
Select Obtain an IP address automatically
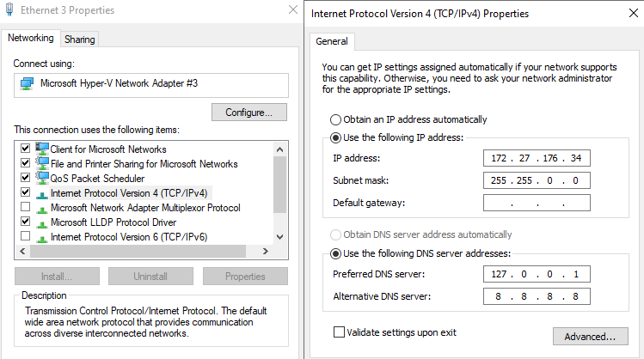point(335,119)
